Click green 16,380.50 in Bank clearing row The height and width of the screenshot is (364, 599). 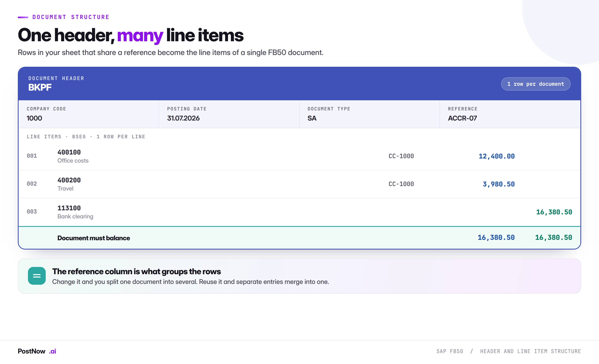[554, 212]
